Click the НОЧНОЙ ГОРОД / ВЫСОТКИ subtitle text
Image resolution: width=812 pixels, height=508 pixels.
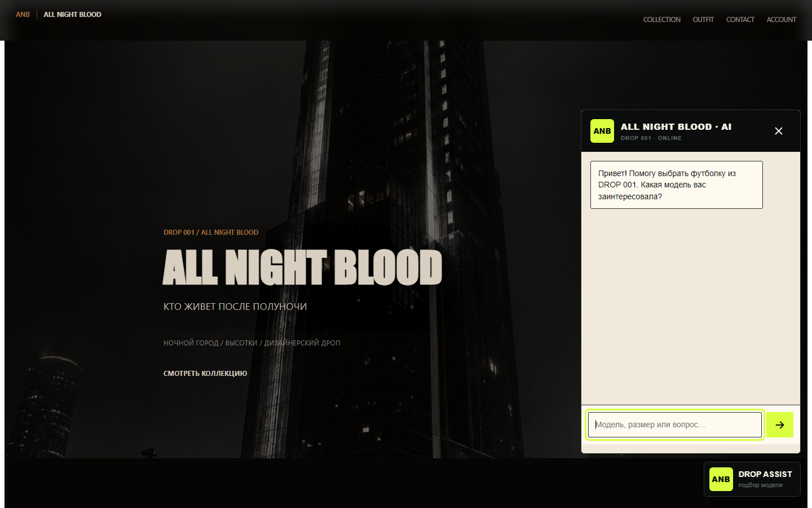[x=252, y=343]
